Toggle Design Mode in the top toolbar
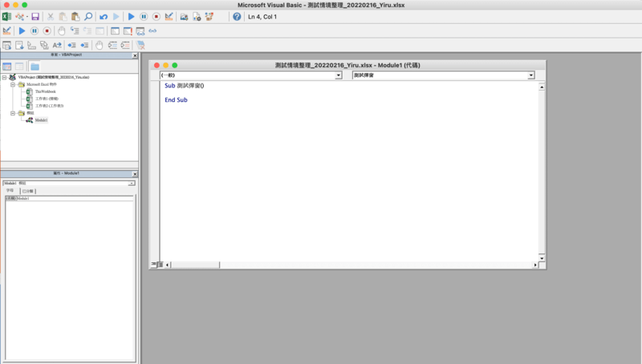This screenshot has width=642, height=364. coord(169,17)
